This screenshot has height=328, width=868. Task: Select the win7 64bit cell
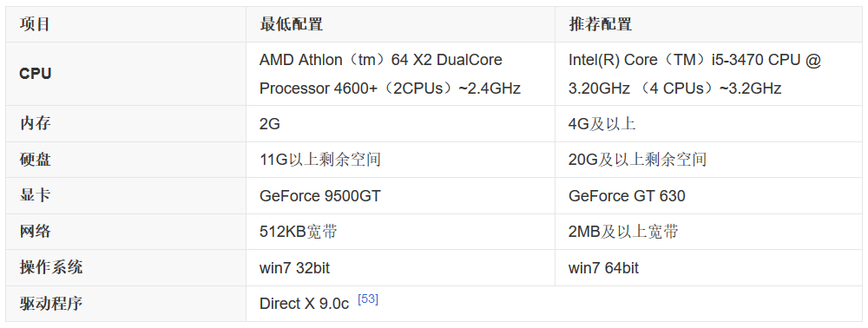(708, 267)
